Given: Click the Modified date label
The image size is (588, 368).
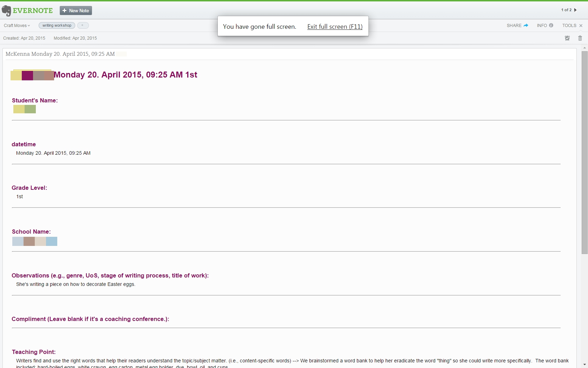Looking at the screenshot, I should point(75,38).
